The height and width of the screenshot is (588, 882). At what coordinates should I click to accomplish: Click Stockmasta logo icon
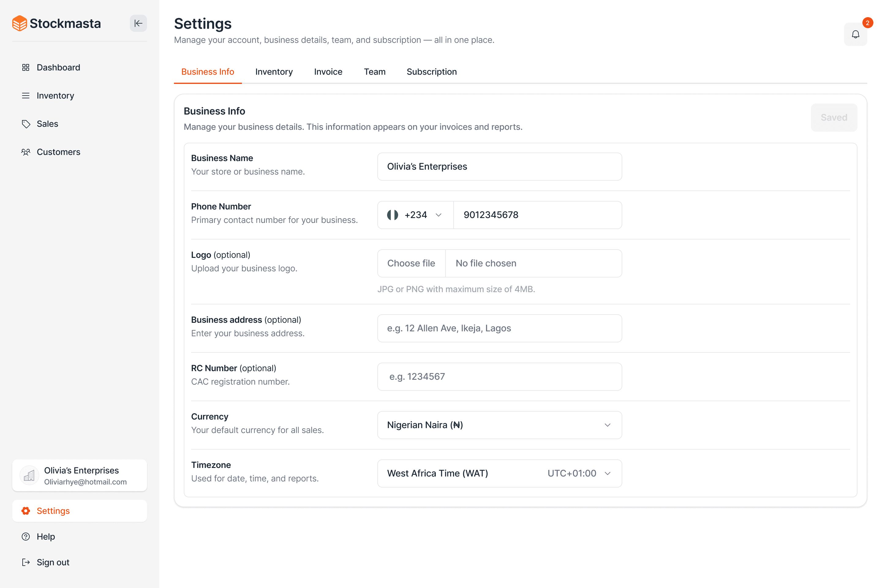pyautogui.click(x=20, y=23)
